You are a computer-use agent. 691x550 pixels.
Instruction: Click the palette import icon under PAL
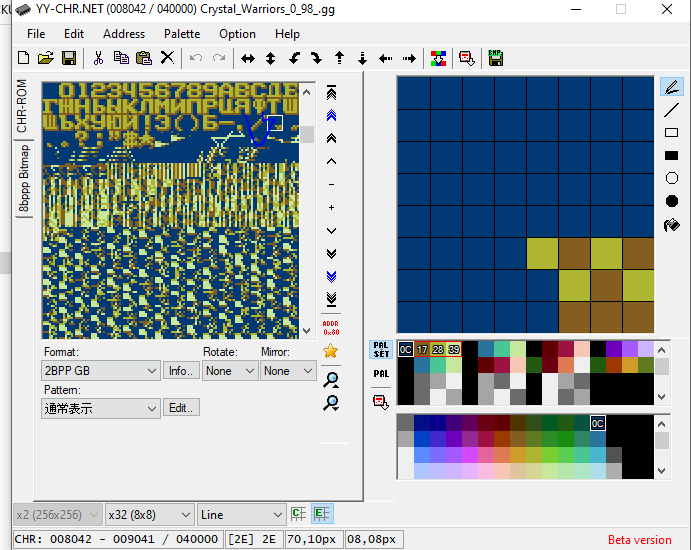pyautogui.click(x=381, y=401)
